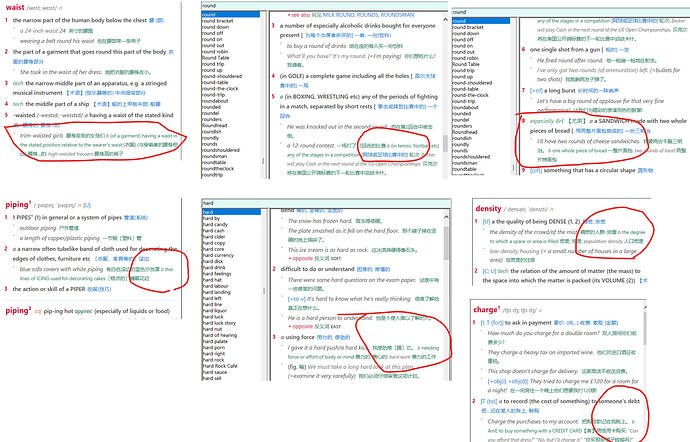
Task: Click the 'piping' headword with 'pip-ing hot' definition
Action: [x=17, y=310]
